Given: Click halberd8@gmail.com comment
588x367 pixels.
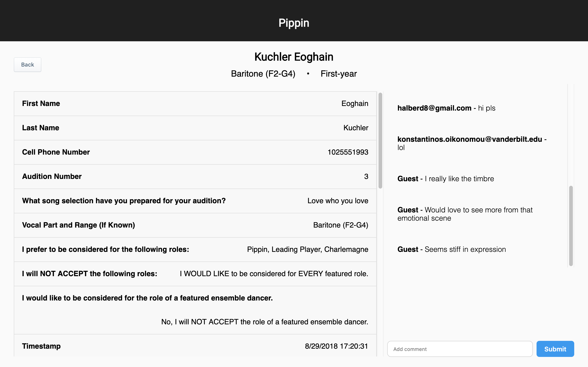Looking at the screenshot, I should tap(446, 108).
